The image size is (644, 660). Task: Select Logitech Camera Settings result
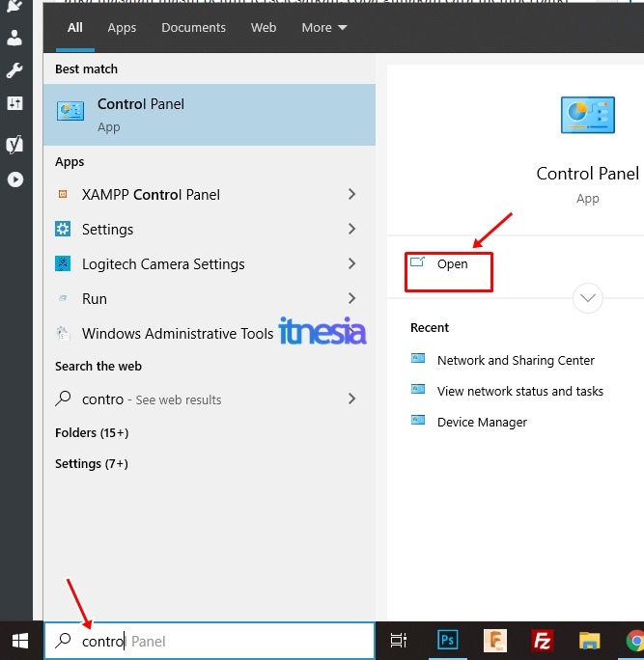point(210,264)
